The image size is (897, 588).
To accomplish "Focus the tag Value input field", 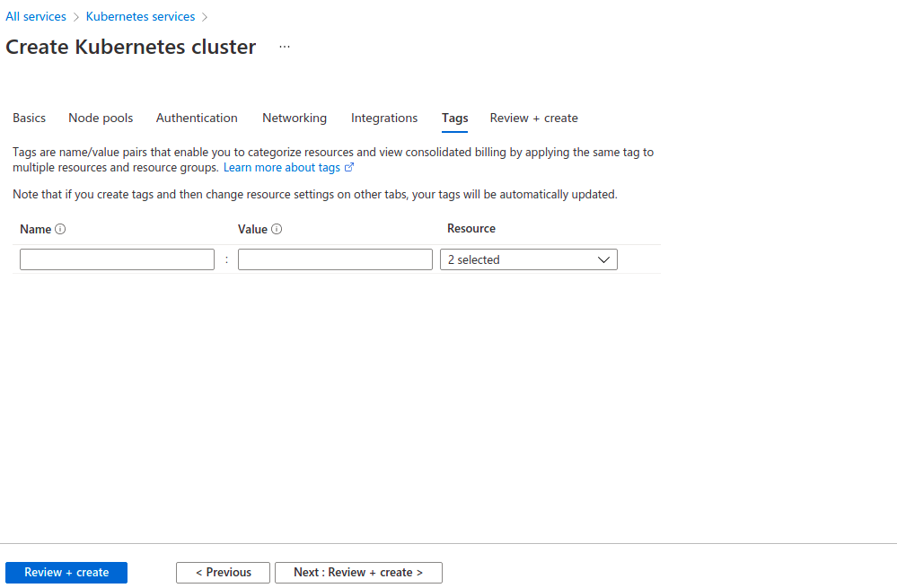I will (x=335, y=259).
